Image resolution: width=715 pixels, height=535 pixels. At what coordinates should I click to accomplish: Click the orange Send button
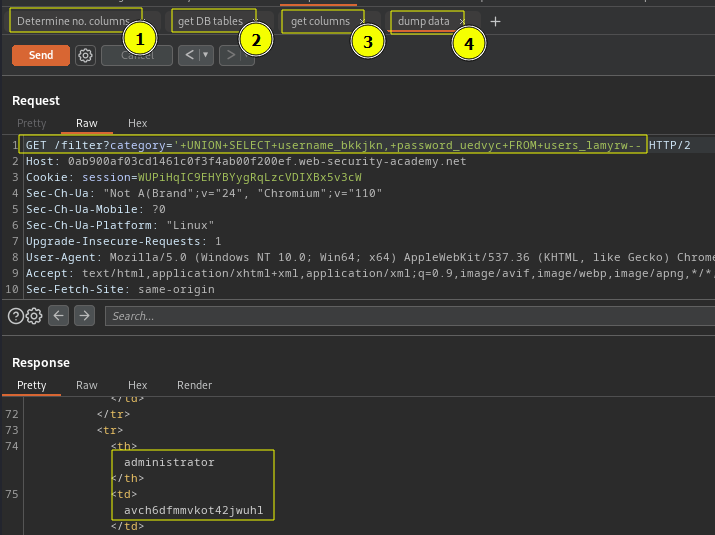pos(41,55)
